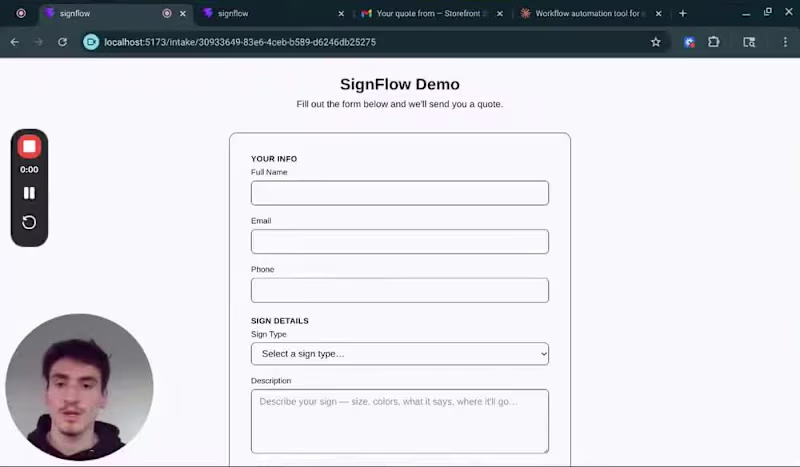The image size is (800, 467).
Task: Click the recording indicator on first tab
Action: point(167,13)
